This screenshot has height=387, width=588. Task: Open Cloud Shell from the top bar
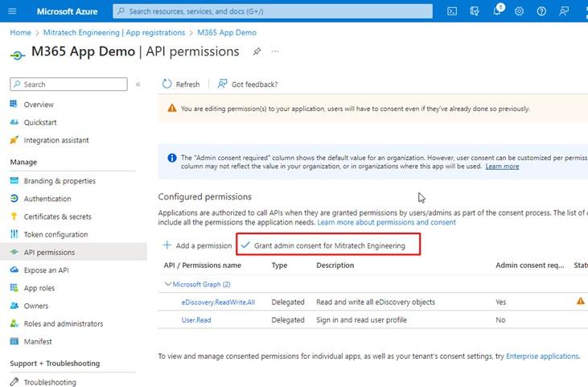point(452,11)
